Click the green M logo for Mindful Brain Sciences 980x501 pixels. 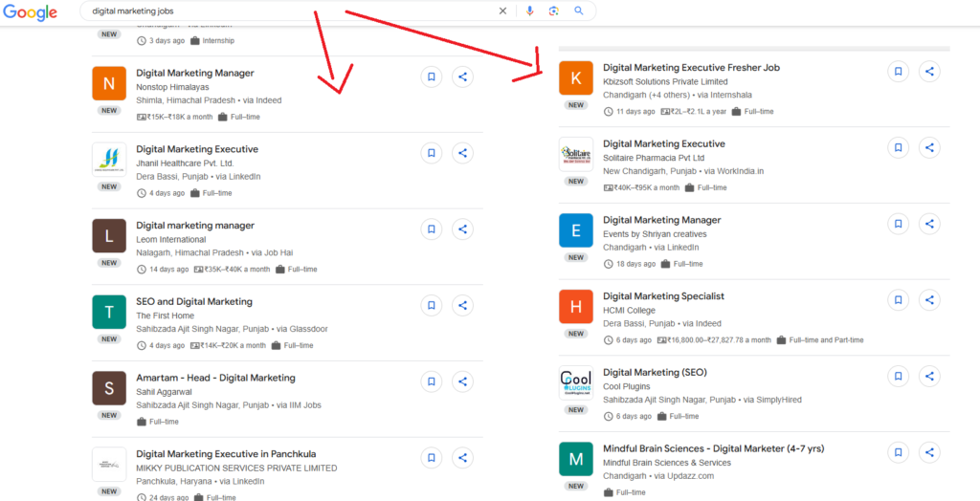(x=575, y=459)
